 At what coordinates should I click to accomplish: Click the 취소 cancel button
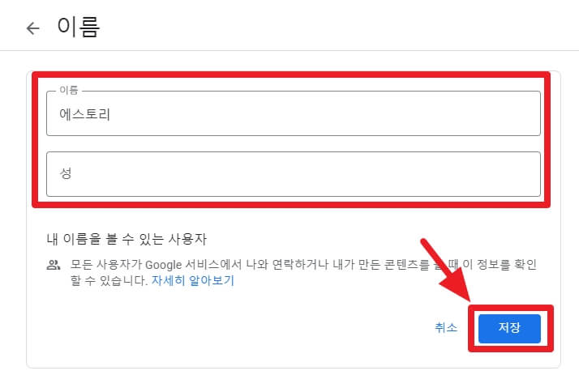[446, 327]
